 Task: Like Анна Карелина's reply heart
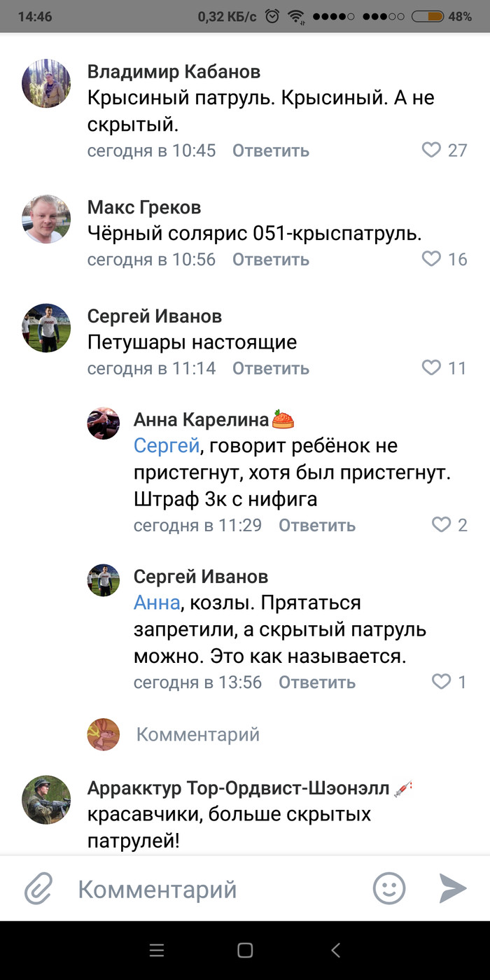click(x=441, y=524)
